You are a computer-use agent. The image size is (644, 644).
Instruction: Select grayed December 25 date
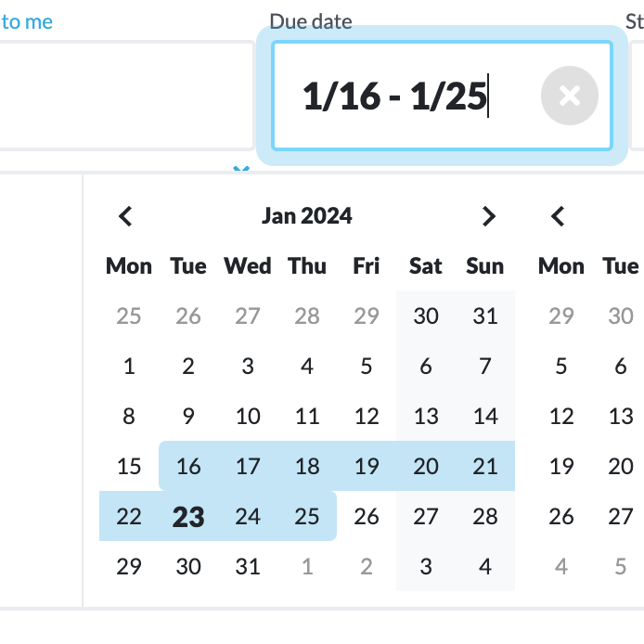point(129,316)
